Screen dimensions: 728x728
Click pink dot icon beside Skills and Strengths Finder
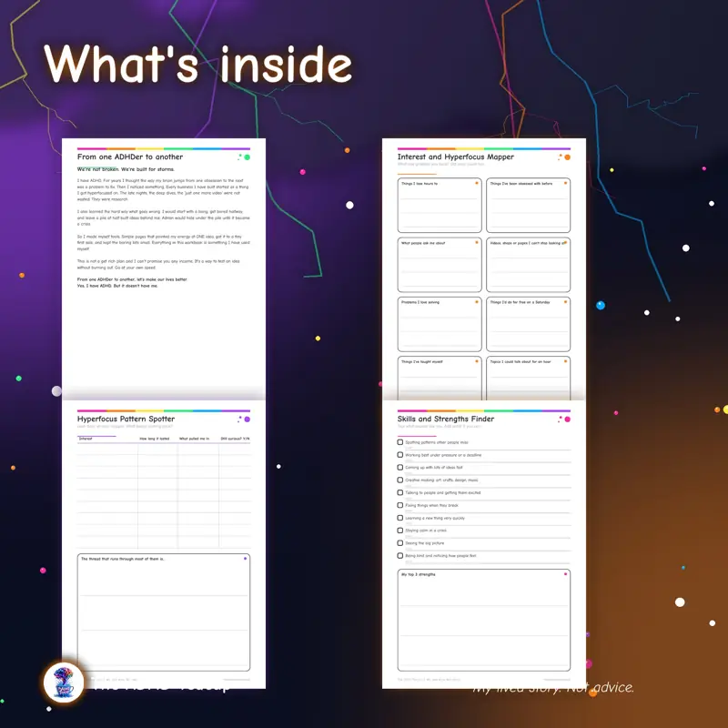(x=567, y=420)
